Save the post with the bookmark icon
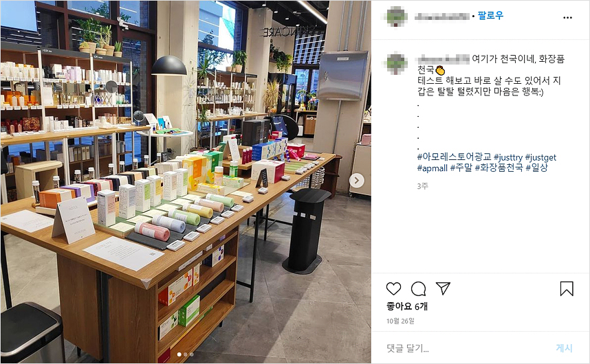 click(567, 288)
